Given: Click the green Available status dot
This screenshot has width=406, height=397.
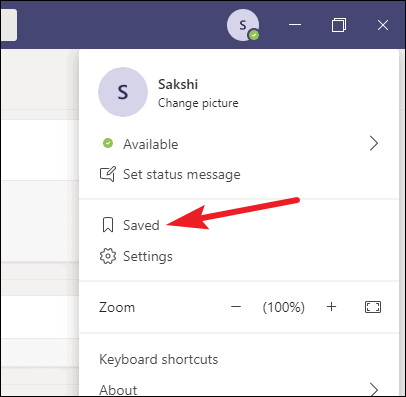Looking at the screenshot, I should (x=108, y=143).
